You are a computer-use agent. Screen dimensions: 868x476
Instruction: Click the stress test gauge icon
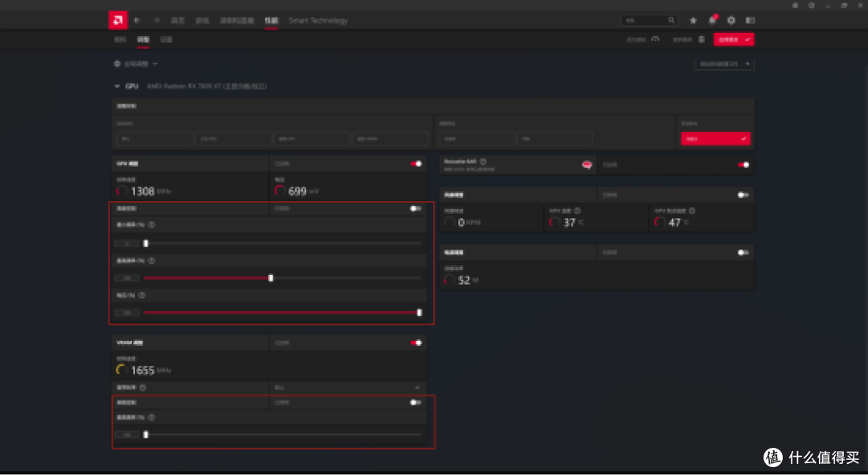click(656, 39)
